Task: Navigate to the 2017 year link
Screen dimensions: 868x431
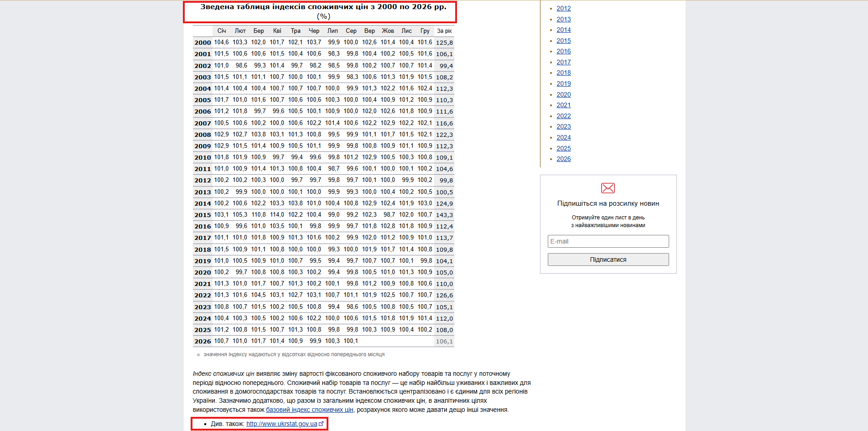Action: (x=563, y=62)
